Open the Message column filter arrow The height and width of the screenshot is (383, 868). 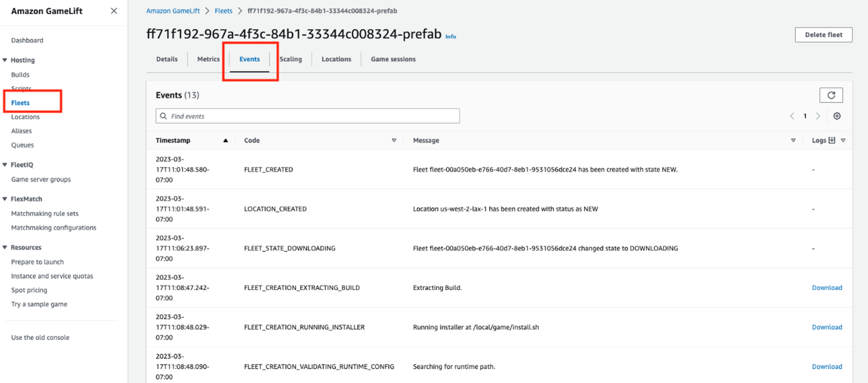click(x=793, y=140)
